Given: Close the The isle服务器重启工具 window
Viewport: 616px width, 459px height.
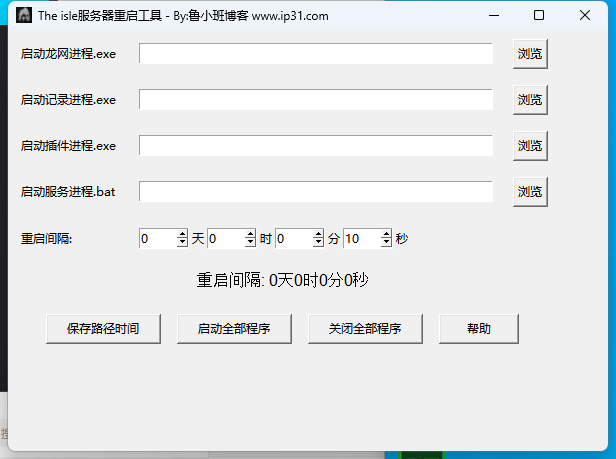Looking at the screenshot, I should pyautogui.click(x=585, y=16).
